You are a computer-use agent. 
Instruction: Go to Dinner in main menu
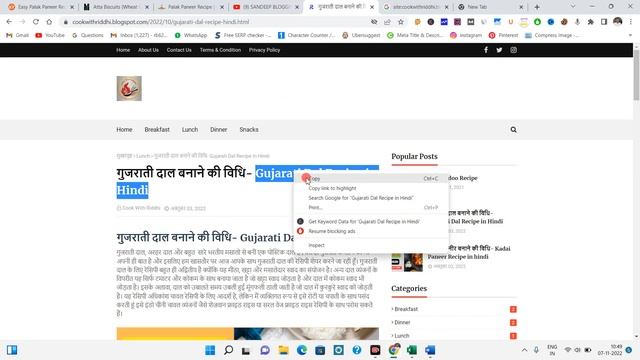218,129
